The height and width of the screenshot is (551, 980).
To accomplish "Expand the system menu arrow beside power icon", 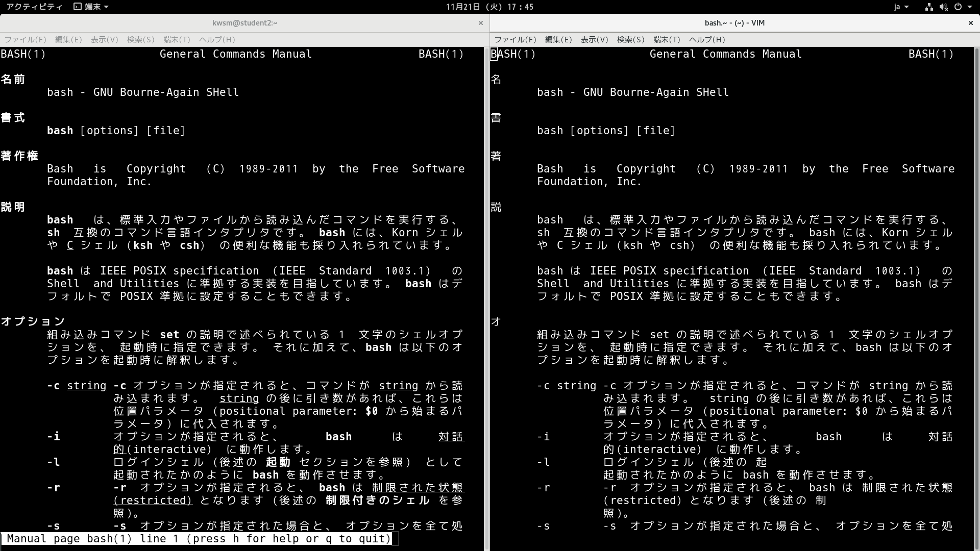I will (969, 7).
